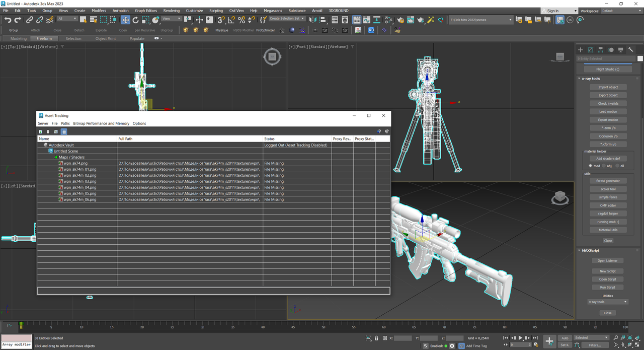Screen dimensions: 644x350
Task: Click the Run Script button
Action: (608, 287)
